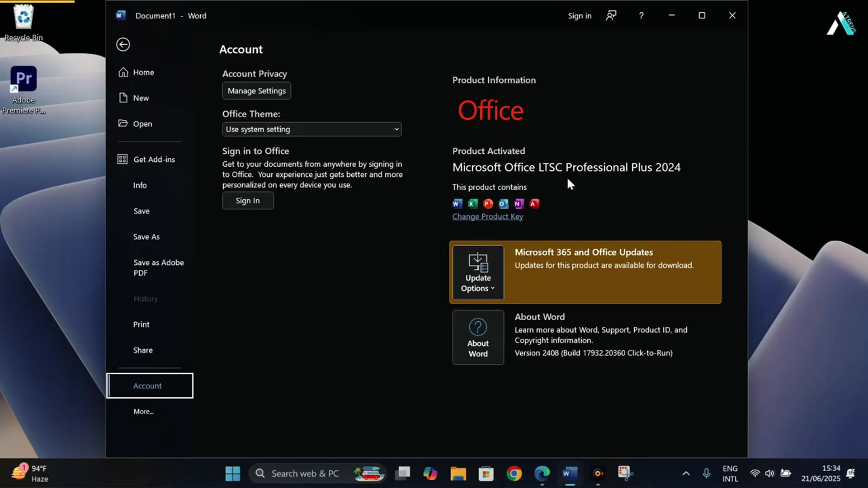Click the Access product icon
This screenshot has height=488, width=868.
click(534, 203)
